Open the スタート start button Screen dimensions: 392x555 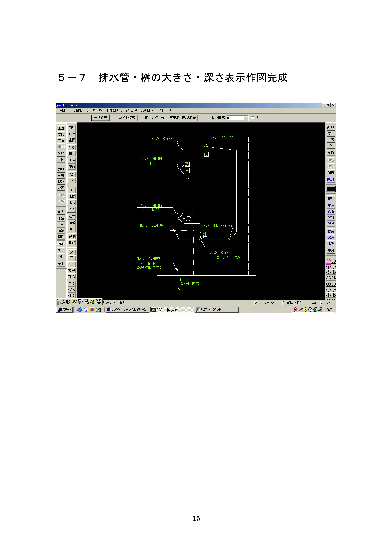click(65, 310)
